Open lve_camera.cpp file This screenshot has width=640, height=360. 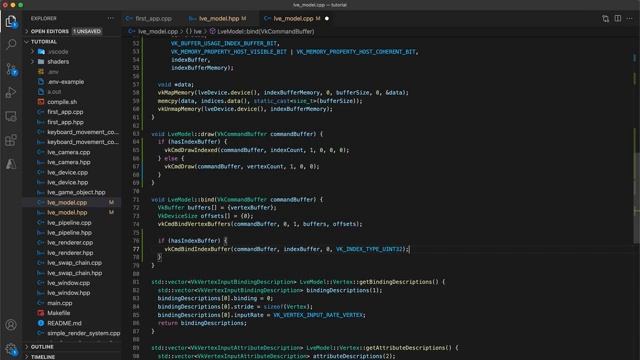click(69, 152)
